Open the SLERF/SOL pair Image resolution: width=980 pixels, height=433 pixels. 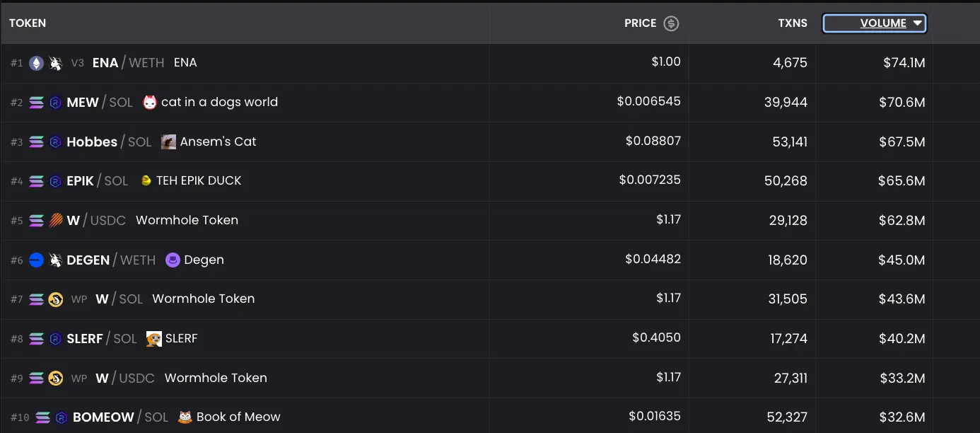point(102,338)
